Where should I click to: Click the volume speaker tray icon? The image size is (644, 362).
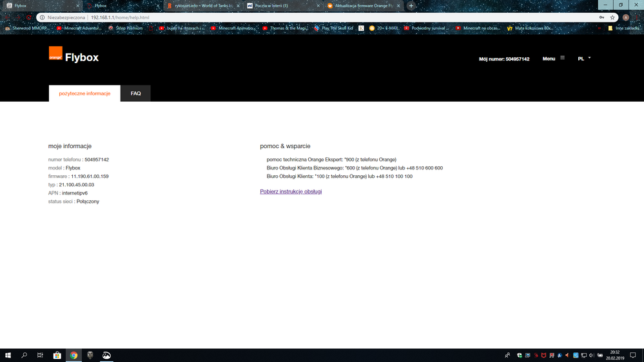click(x=591, y=355)
